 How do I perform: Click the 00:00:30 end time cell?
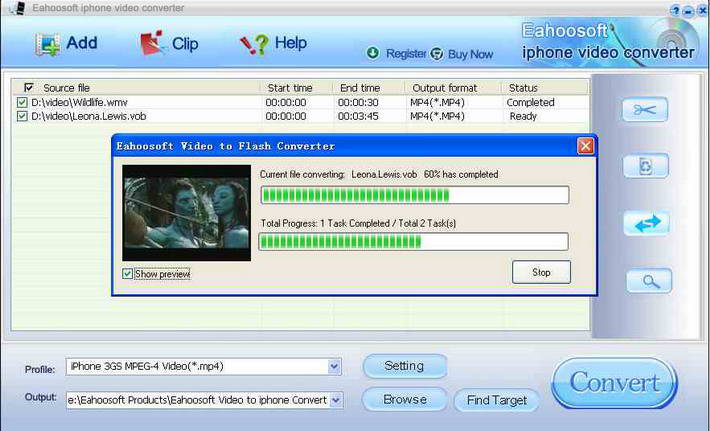click(x=358, y=102)
